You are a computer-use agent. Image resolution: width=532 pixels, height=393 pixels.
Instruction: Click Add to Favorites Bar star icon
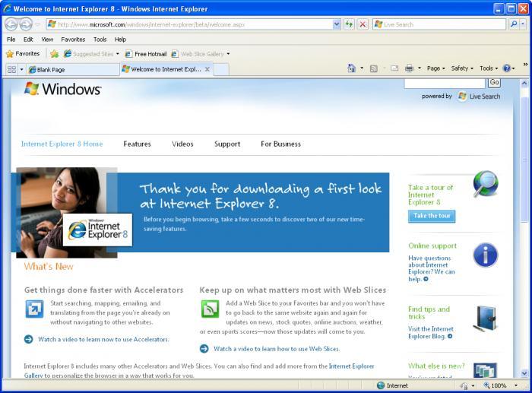tap(54, 54)
